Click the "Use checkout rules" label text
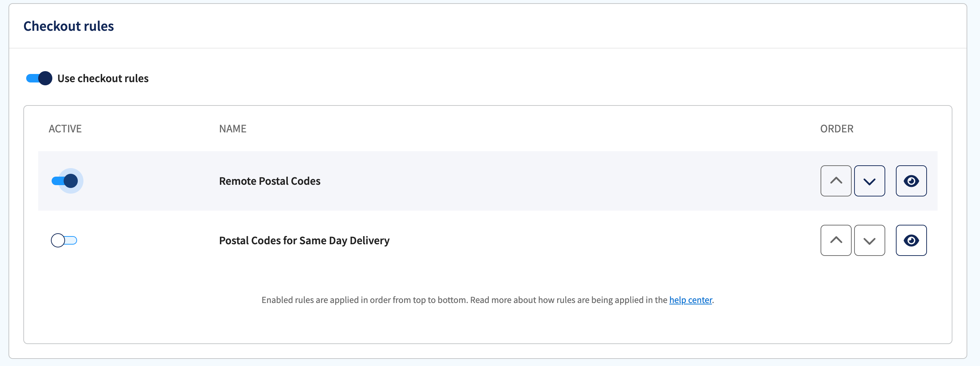Viewport: 980px width, 366px height. coord(103,79)
